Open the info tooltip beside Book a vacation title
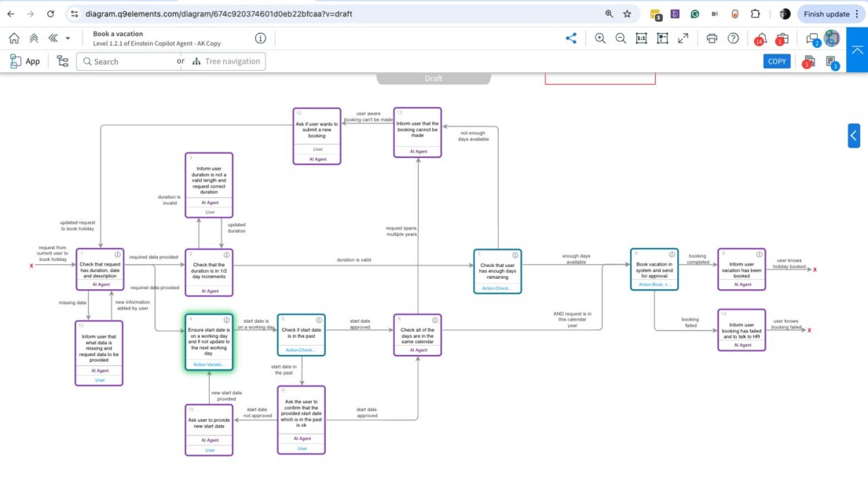This screenshot has height=484, width=868. point(260,37)
